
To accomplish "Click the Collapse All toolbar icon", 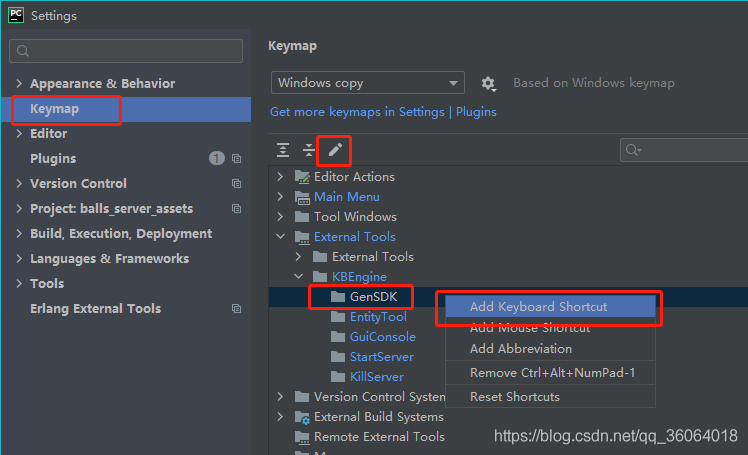I will (309, 150).
